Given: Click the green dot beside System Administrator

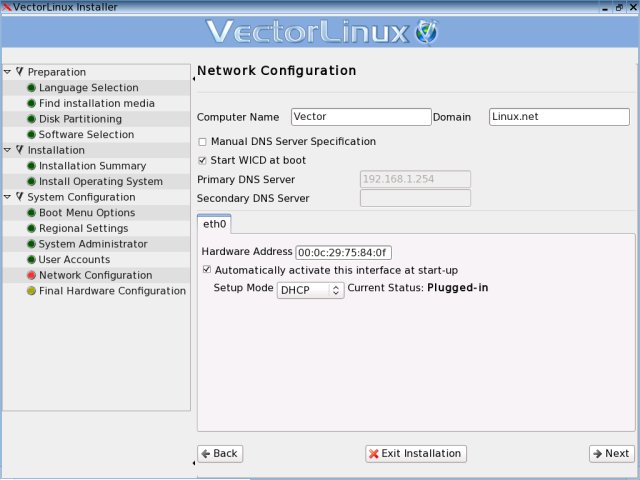Looking at the screenshot, I should (31, 244).
